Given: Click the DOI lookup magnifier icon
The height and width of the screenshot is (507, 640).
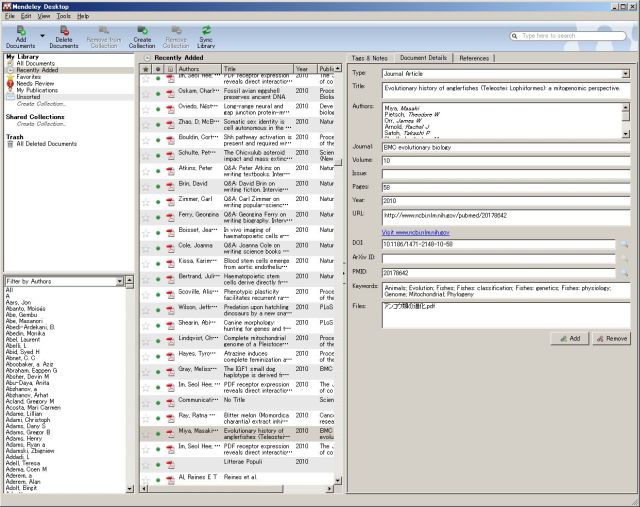Looking at the screenshot, I should coord(624,244).
